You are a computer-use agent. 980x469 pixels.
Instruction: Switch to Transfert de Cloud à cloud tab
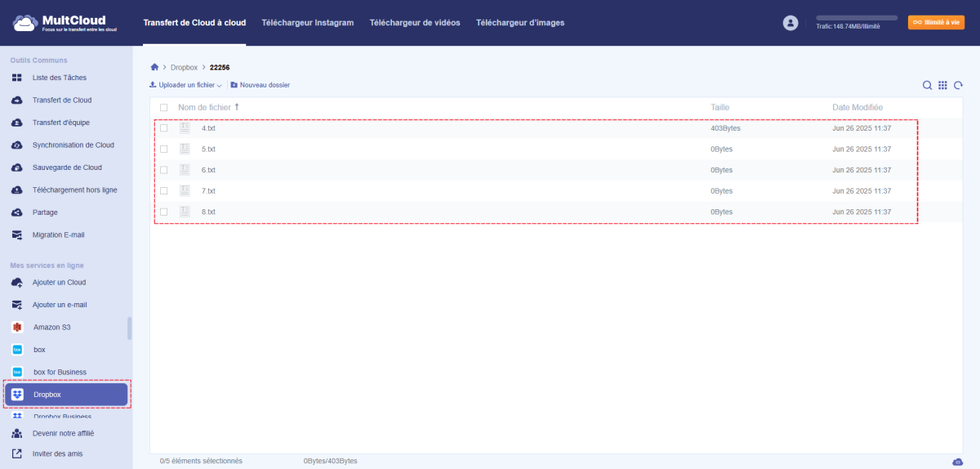point(194,23)
